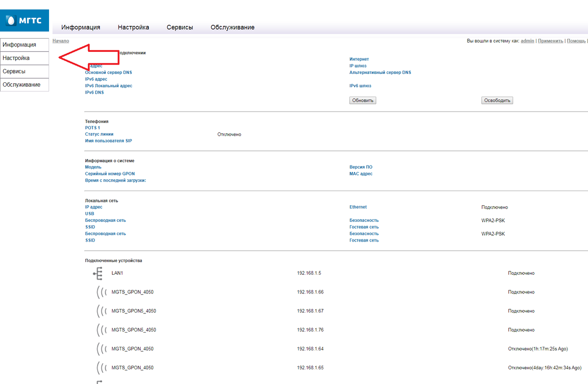
Task: Click the IPv6 шлюз label
Action: click(x=360, y=86)
